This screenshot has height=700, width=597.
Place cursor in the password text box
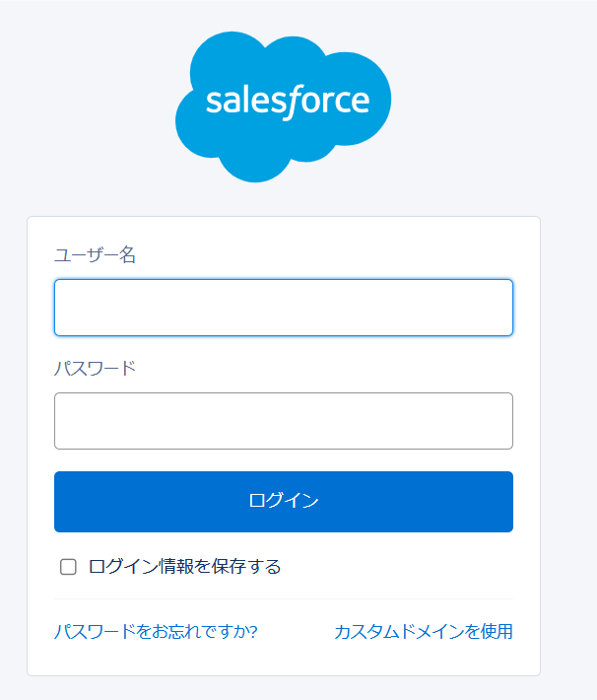[x=284, y=421]
